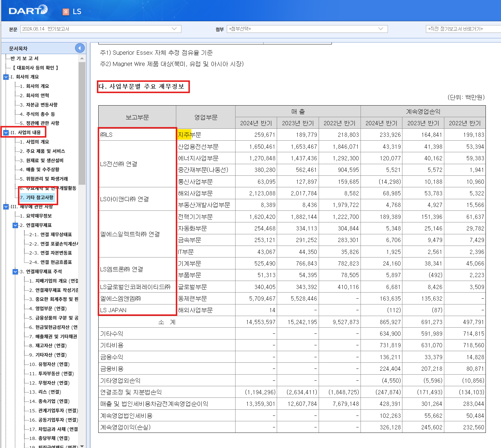This screenshot has height=448, width=501.
Task: Open 3. 원재료 및 생산설비 entry
Action: [41, 161]
